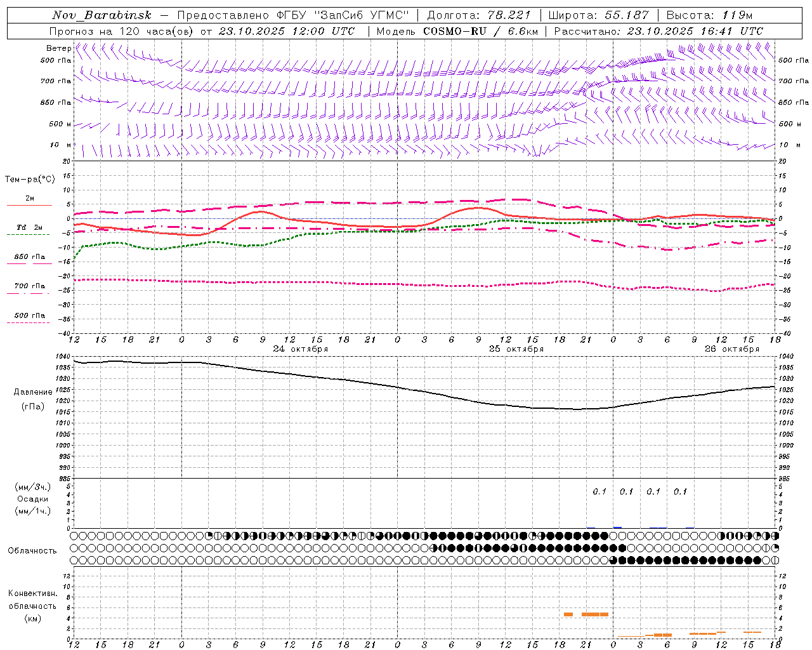
Task: Click the Конвективн. label
Action: point(32,594)
